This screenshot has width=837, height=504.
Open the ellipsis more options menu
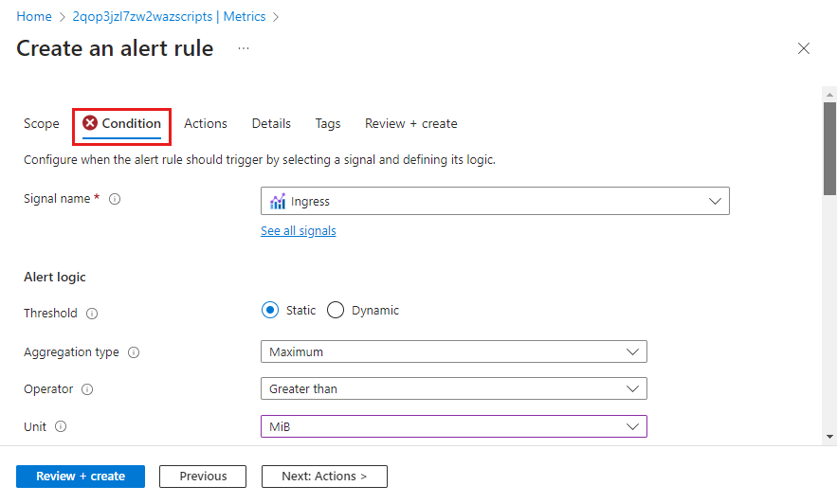[x=244, y=48]
